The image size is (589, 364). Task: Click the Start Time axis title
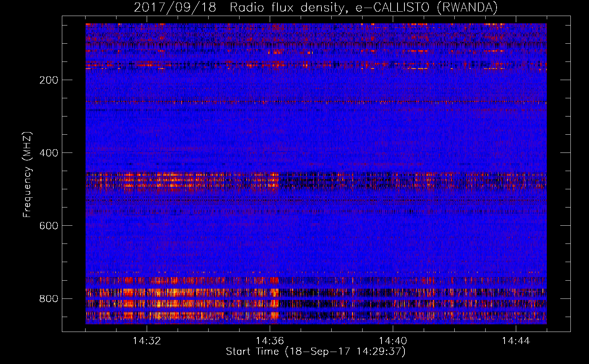tap(316, 352)
